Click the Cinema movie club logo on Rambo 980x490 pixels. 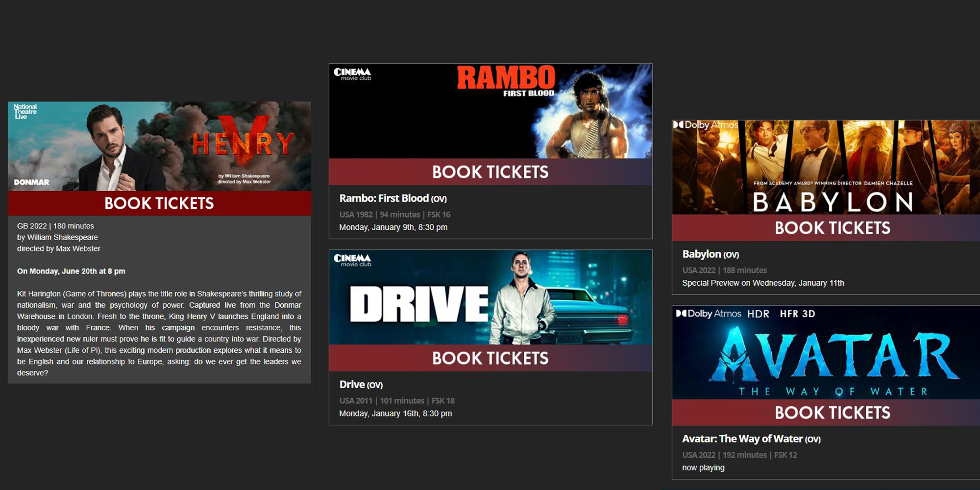(x=352, y=74)
